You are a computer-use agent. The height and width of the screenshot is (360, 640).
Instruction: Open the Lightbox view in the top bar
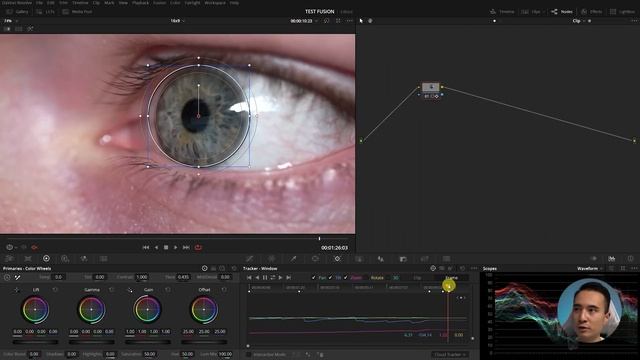click(x=623, y=12)
